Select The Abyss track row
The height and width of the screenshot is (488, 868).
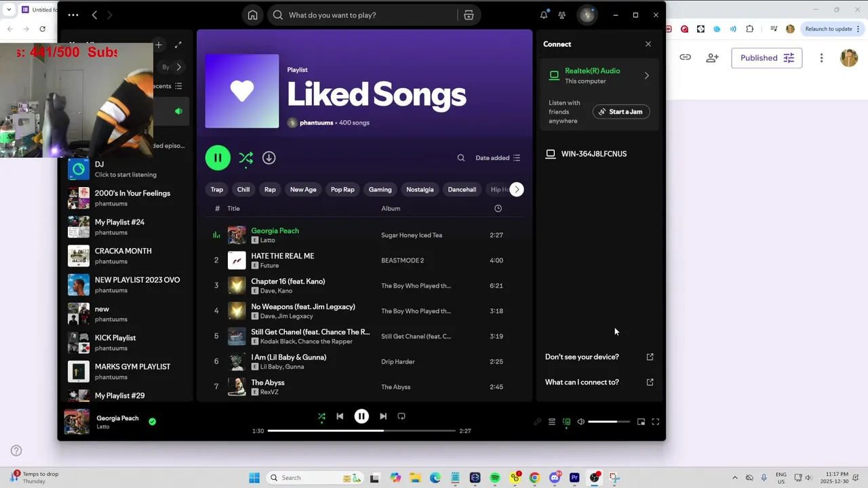pos(364,387)
